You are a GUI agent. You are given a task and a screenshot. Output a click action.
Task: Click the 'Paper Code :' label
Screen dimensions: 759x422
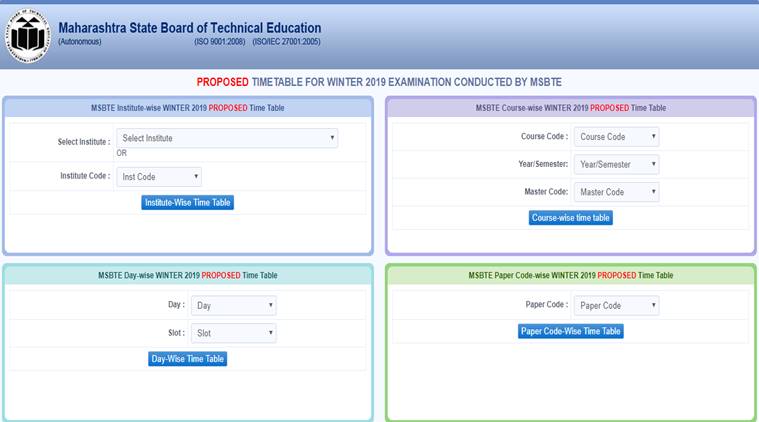click(546, 304)
